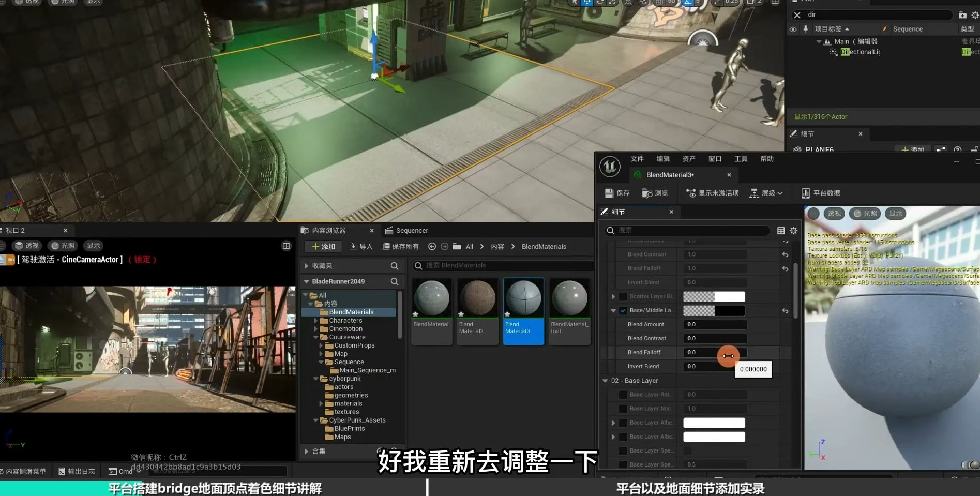Click the active Invert Blend 0.0 value field

tap(715, 366)
